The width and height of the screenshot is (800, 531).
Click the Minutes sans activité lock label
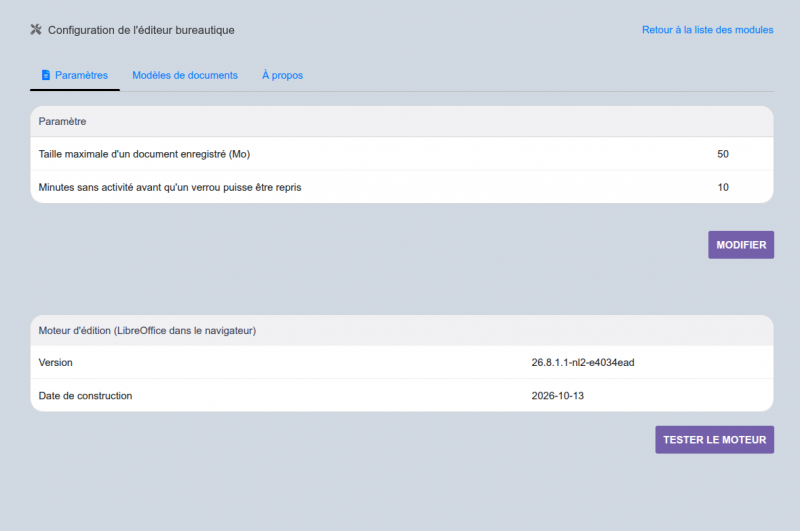pyautogui.click(x=170, y=187)
